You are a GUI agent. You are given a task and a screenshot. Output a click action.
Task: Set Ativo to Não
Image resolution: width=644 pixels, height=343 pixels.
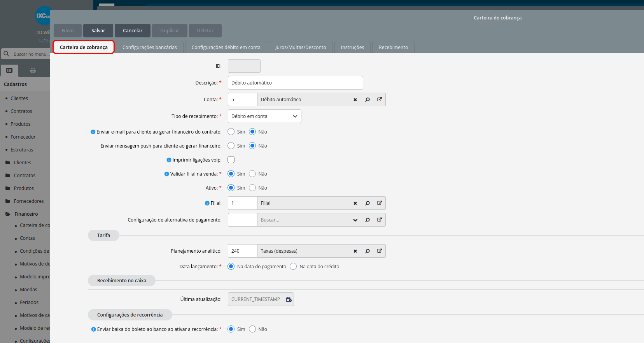252,188
